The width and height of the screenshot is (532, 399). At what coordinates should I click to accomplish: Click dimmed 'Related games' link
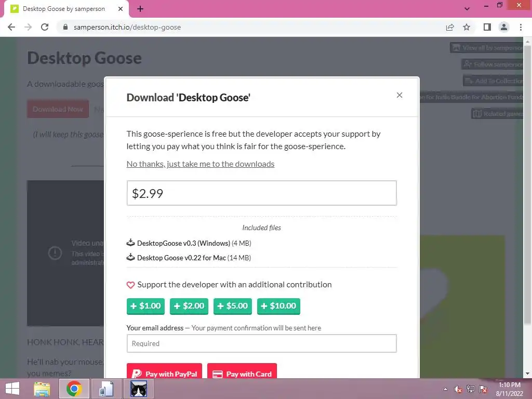[x=497, y=114]
